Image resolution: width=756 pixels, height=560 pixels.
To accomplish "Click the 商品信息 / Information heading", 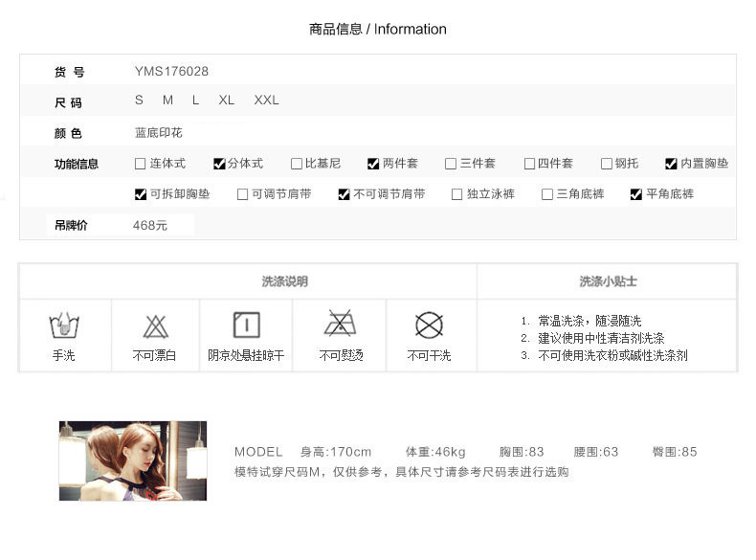I will coord(377,29).
